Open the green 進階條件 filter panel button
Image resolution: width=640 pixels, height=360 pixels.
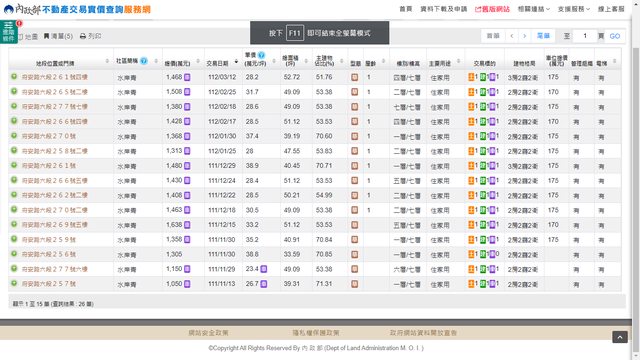[x=8, y=31]
